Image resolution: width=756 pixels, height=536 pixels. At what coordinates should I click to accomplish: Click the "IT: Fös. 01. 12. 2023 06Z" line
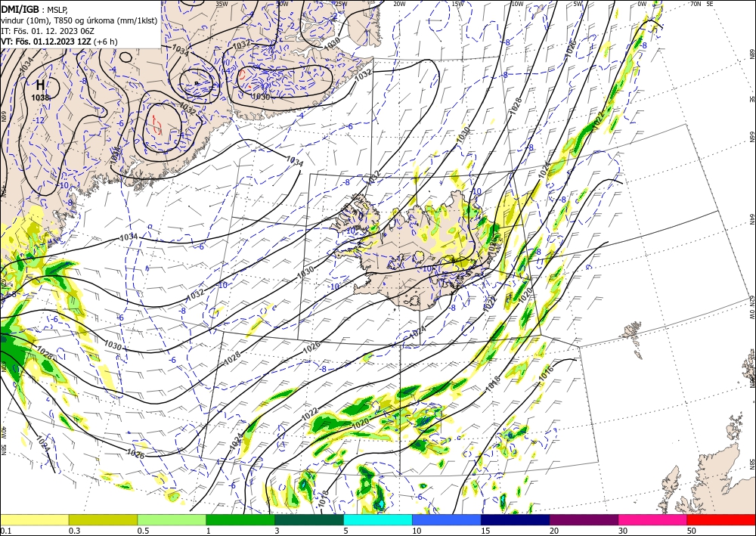47,31
